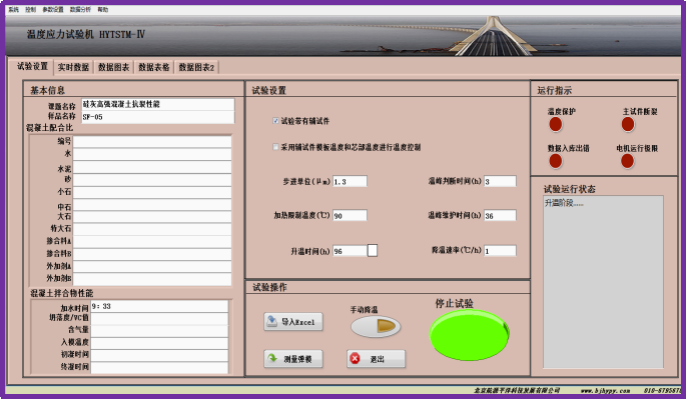This screenshot has width=686, height=399.
Task: Click the 外加剂A input field
Action: (152, 266)
